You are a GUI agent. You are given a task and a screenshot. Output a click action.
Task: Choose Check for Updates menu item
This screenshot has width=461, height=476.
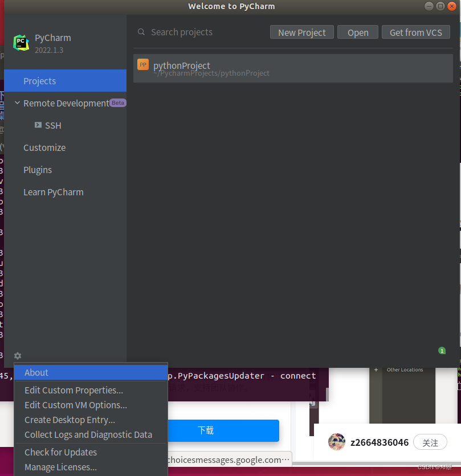[91, 452]
